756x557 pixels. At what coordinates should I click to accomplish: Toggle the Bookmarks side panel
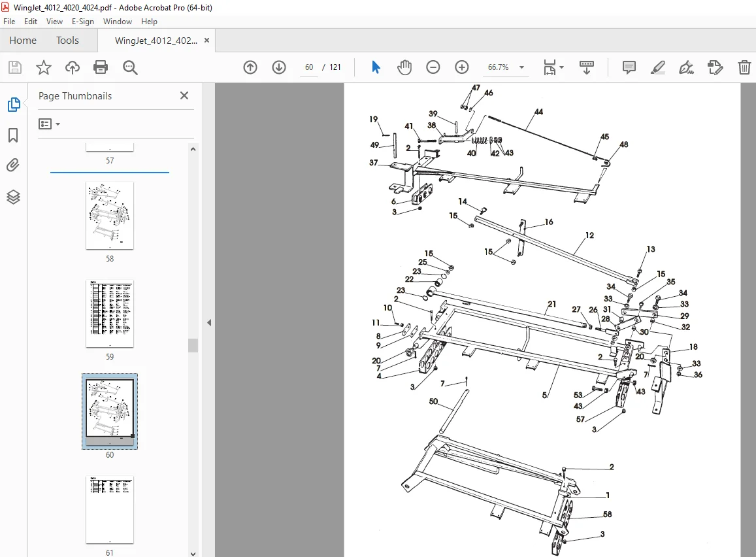13,135
